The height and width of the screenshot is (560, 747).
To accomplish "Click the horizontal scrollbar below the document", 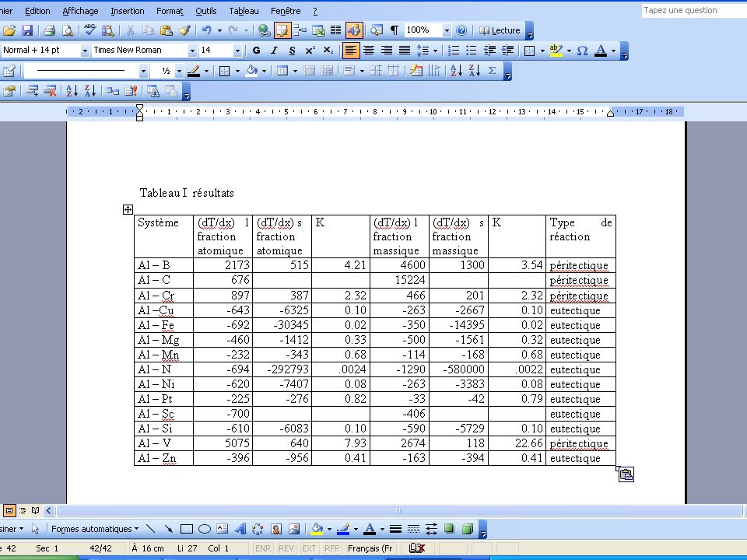I will [399, 510].
